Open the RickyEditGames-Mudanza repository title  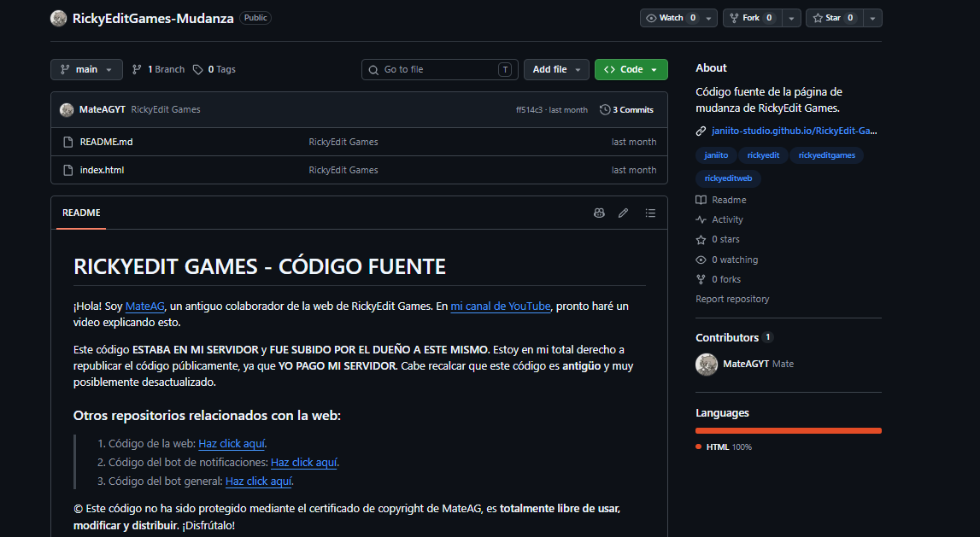click(153, 18)
